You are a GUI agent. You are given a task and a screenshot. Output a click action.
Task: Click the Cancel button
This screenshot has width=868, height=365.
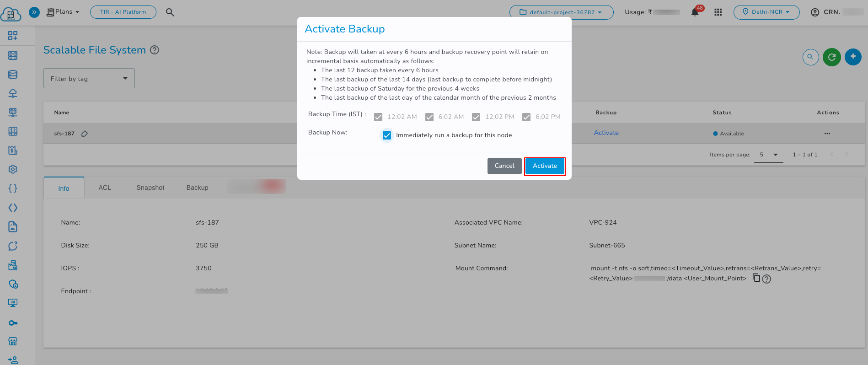coord(504,166)
